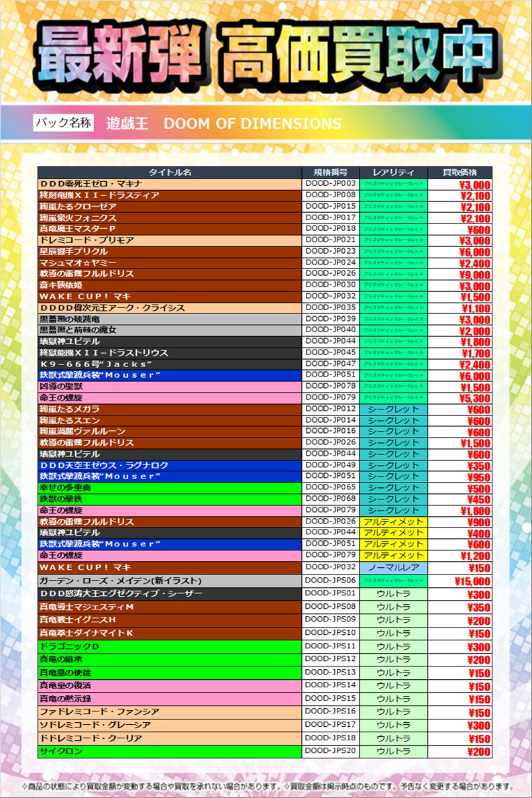Click the price "¥9,000"
The height and width of the screenshot is (798, 532).
[x=474, y=275]
